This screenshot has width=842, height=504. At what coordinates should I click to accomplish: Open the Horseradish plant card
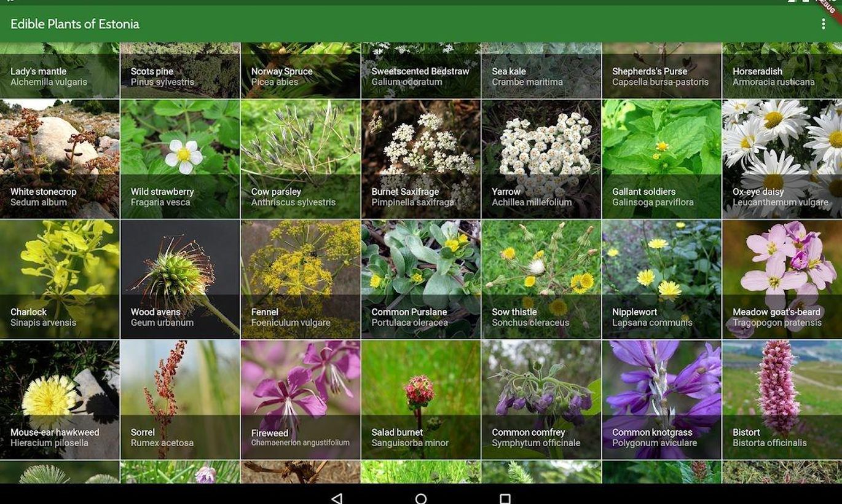pos(782,70)
